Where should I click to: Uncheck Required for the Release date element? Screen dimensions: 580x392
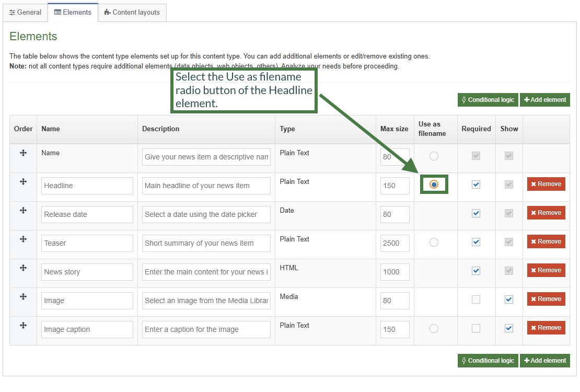pyautogui.click(x=475, y=213)
